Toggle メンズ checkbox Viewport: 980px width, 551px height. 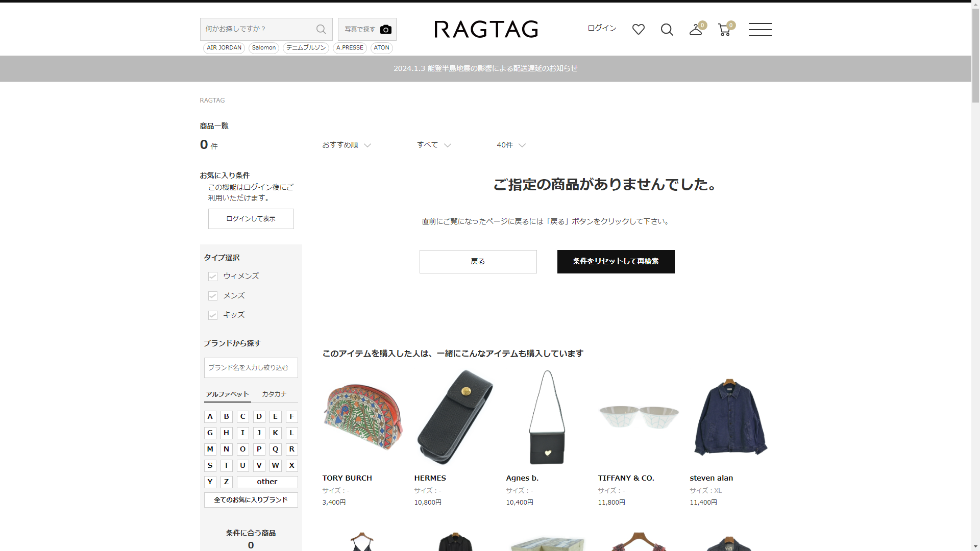point(213,296)
